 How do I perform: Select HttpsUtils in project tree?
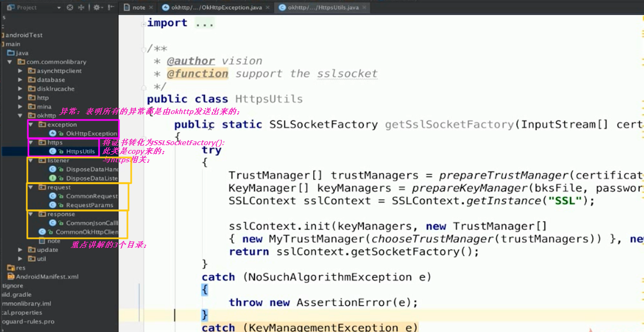72,152
